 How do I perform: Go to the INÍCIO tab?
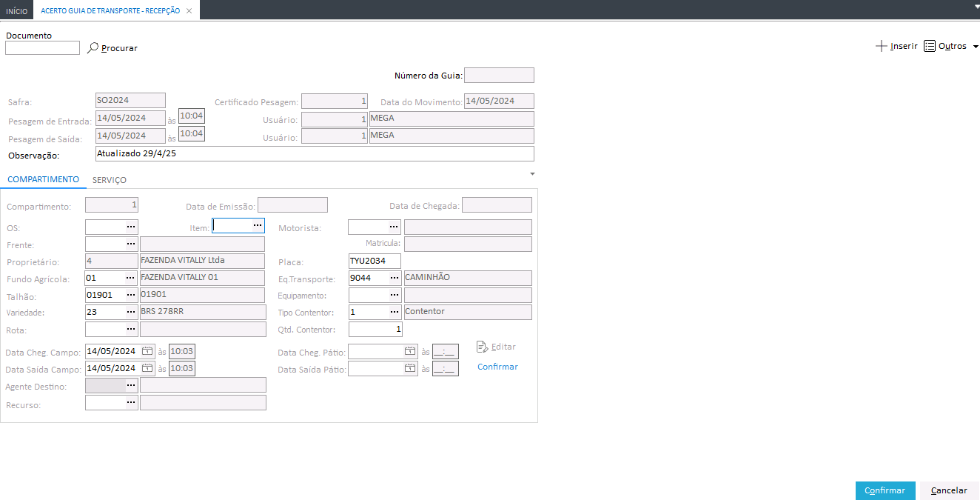click(16, 10)
